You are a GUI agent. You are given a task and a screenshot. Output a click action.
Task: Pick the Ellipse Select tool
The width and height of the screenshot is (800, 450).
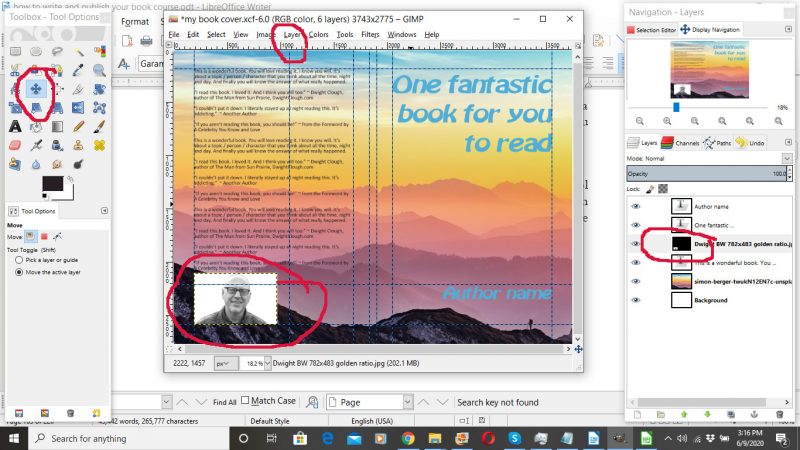point(36,51)
